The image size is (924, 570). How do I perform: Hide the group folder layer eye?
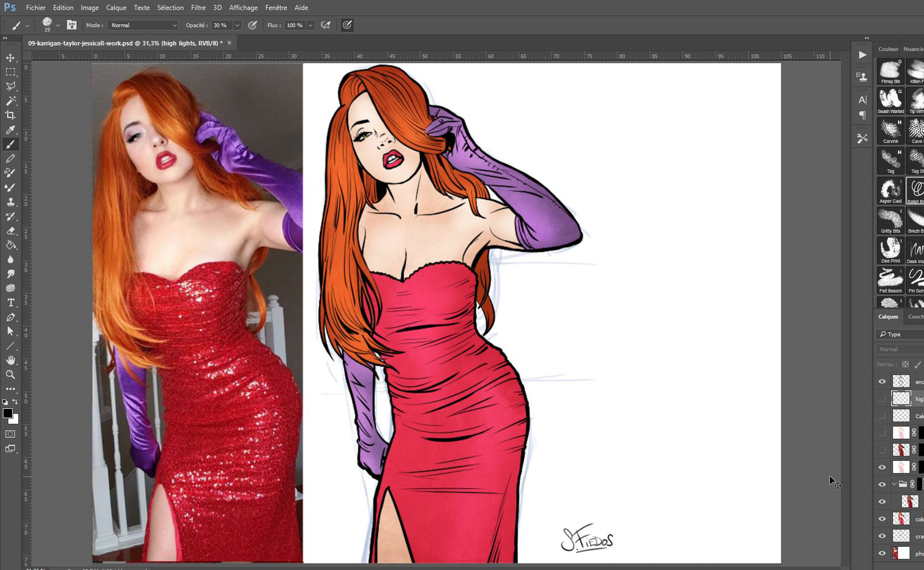882,484
